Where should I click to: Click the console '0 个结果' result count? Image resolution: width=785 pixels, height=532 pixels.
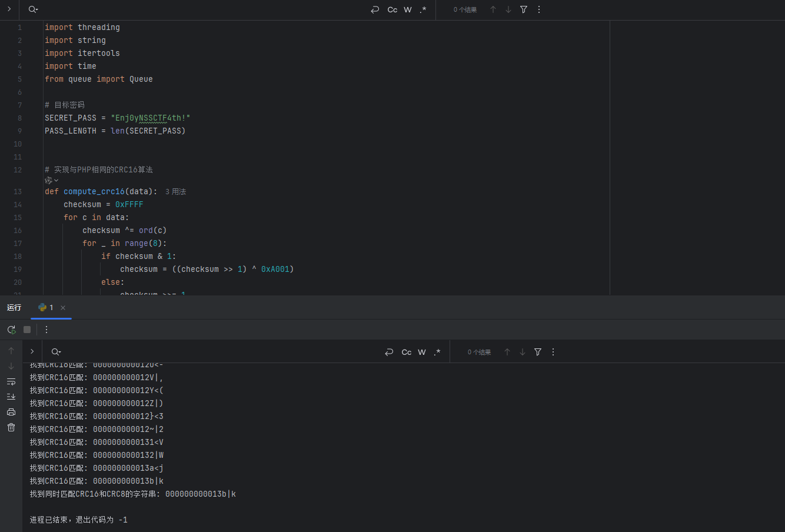[x=479, y=353]
